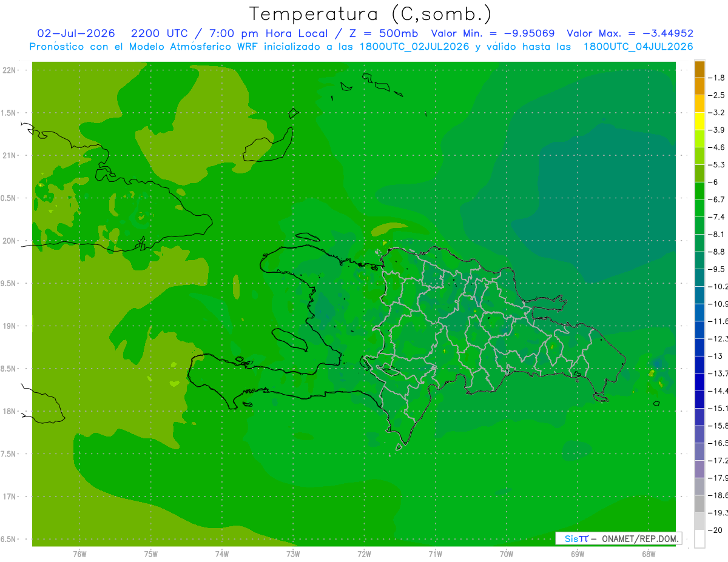
Task: Select "Valor Max. = -3.44952"
Action: (630, 33)
